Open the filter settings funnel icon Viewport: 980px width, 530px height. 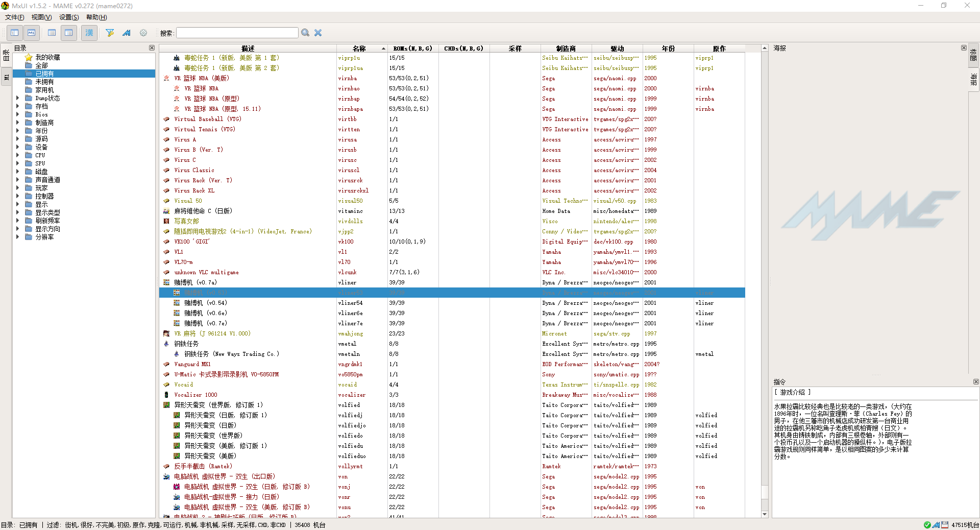[110, 33]
